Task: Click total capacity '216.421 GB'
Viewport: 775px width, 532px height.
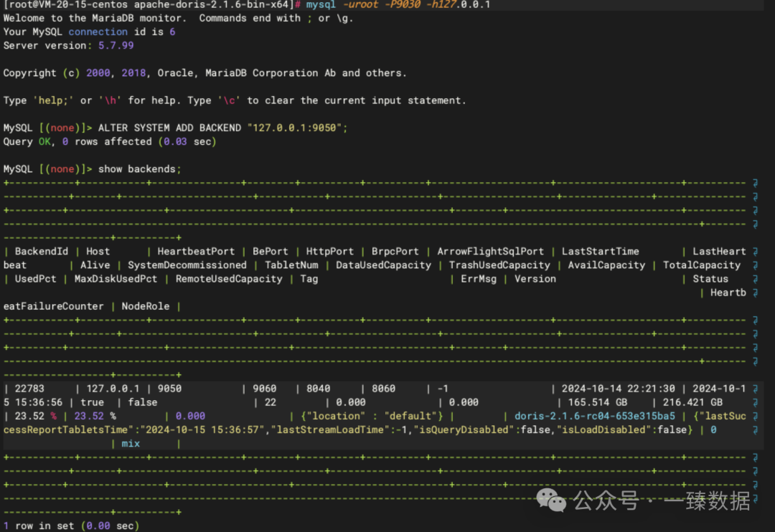Action: point(692,402)
